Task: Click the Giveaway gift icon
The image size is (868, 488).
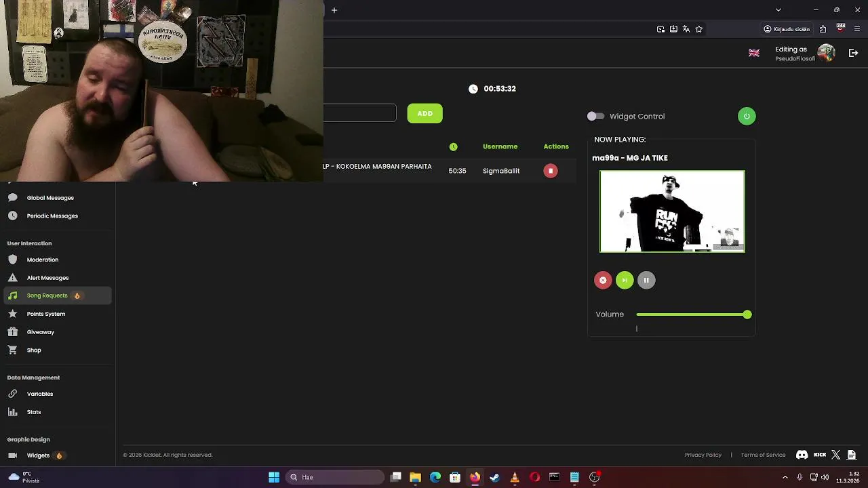Action: coord(12,332)
